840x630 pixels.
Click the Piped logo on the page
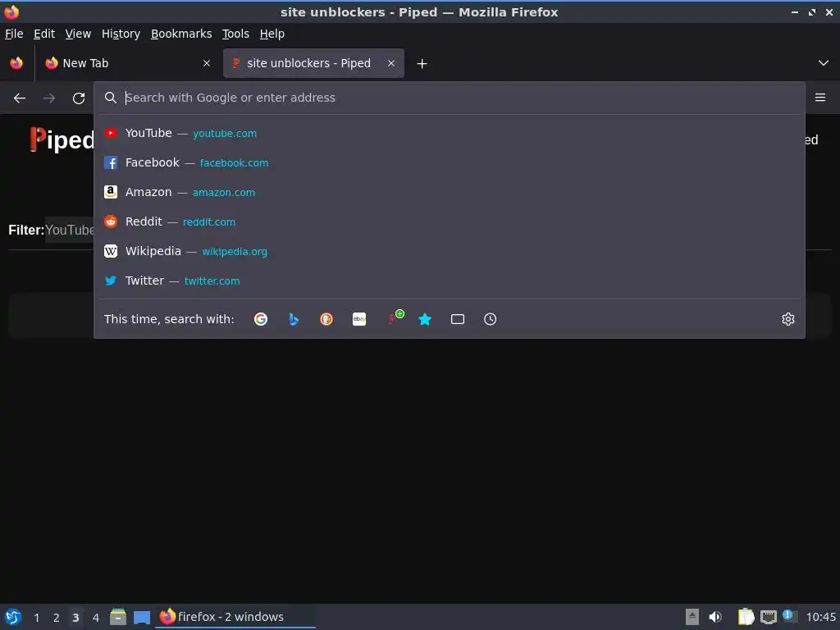[x=62, y=139]
